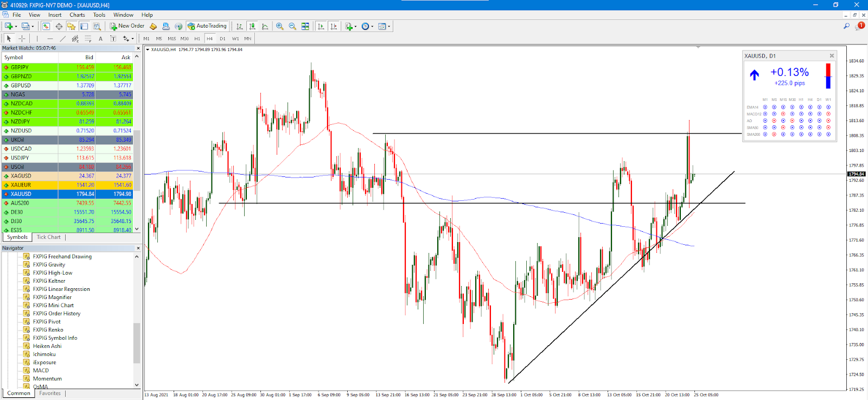
Task: Toggle chart shift
Action: [x=334, y=26]
